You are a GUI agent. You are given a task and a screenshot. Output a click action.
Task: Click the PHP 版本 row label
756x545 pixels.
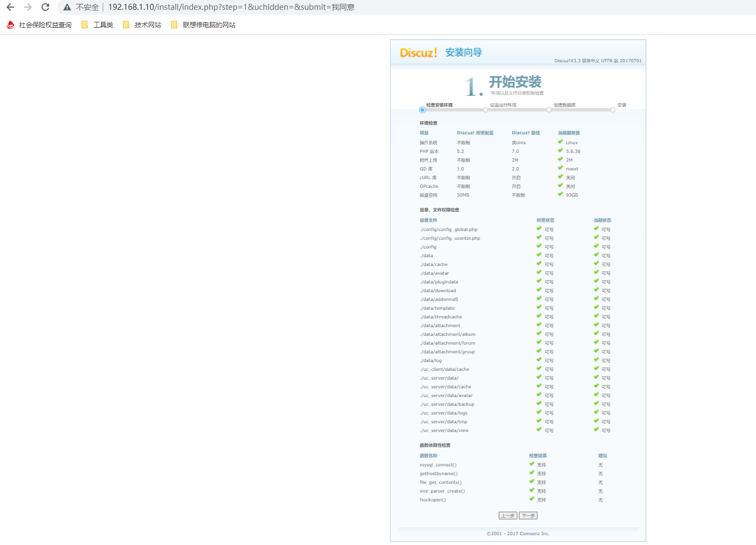coord(429,151)
